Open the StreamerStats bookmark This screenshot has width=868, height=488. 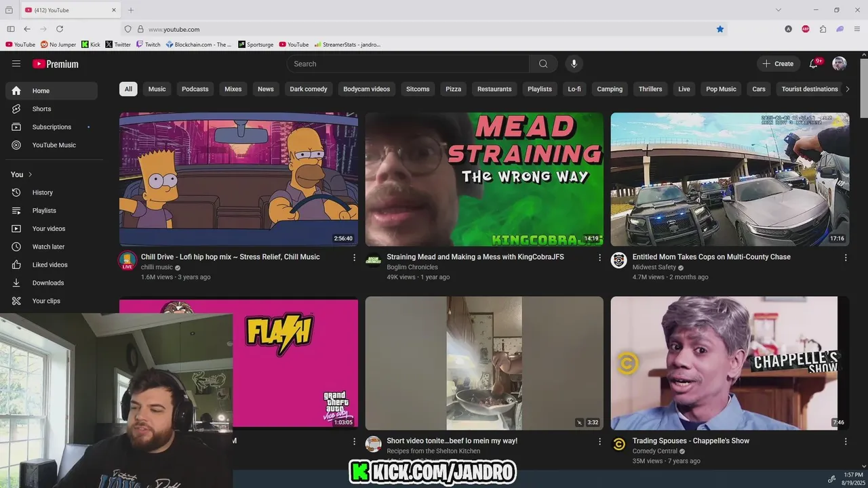click(x=347, y=45)
